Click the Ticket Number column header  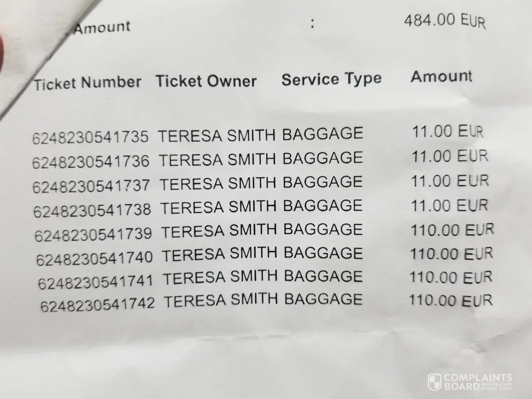pyautogui.click(x=87, y=83)
